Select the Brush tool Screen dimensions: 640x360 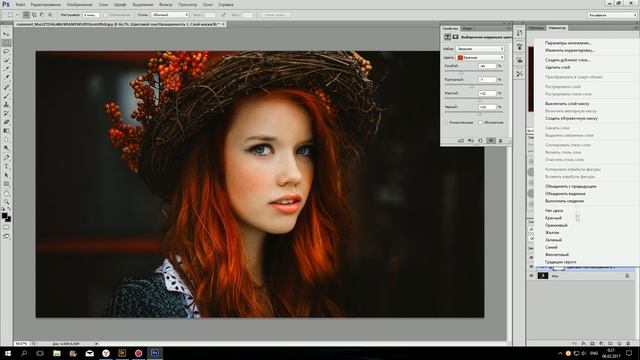pyautogui.click(x=6, y=96)
